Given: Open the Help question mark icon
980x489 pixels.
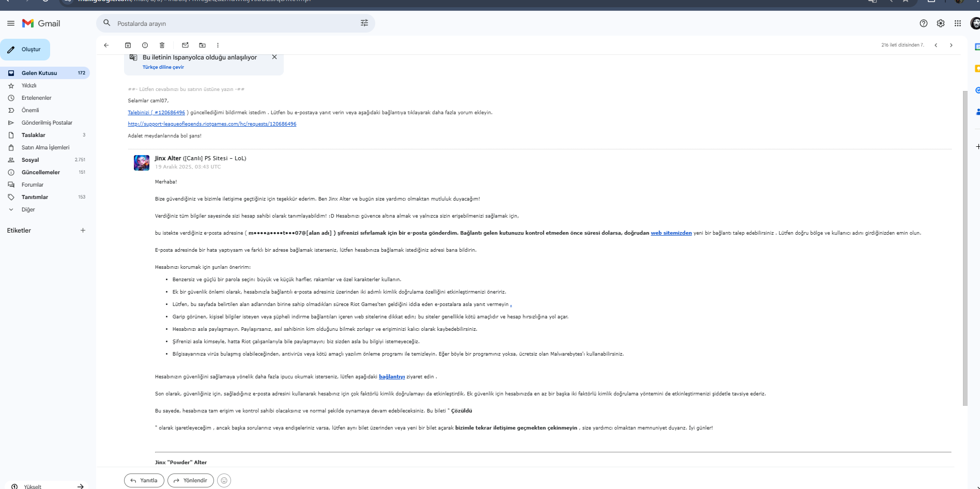Looking at the screenshot, I should pyautogui.click(x=924, y=23).
